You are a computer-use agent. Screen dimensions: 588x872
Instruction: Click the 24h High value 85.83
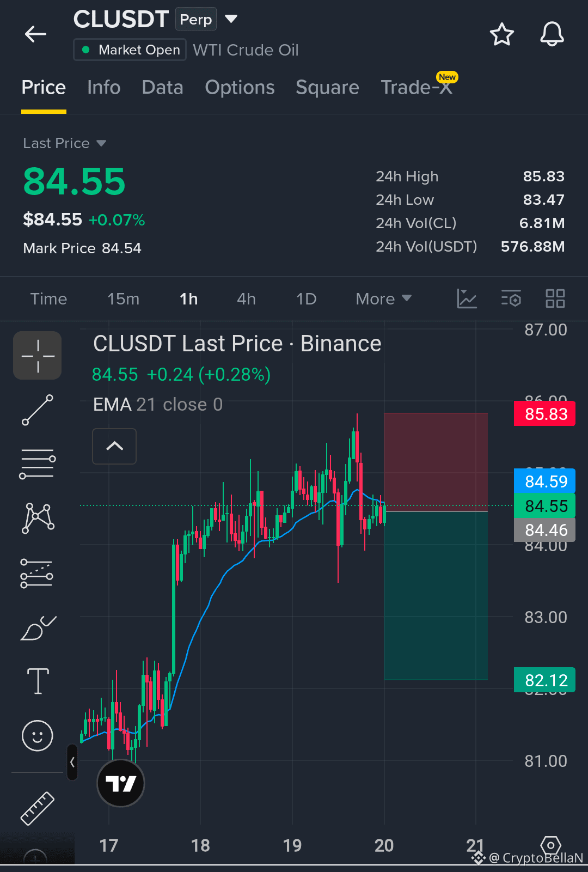click(543, 176)
